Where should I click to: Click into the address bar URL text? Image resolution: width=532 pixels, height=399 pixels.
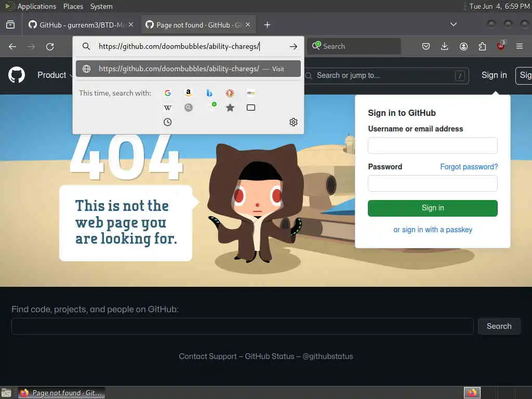(179, 46)
